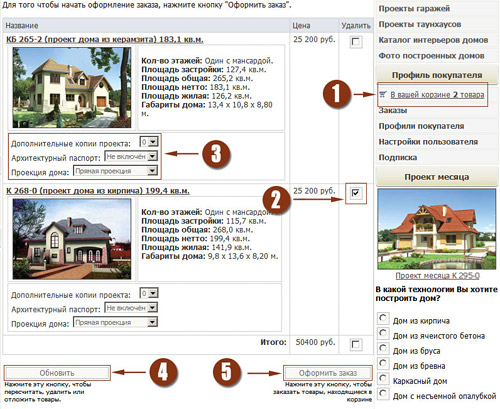Screen dimensions: 500x409
Task: Click the Оформить заказ button
Action: coord(328,373)
